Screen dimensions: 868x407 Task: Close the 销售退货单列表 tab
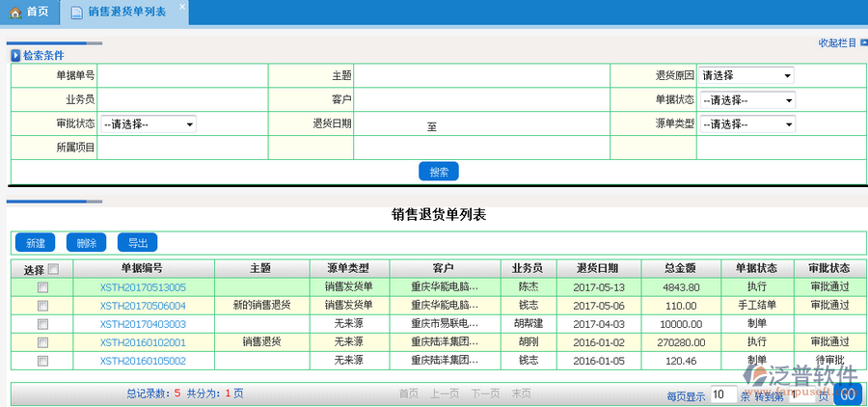tap(181, 7)
